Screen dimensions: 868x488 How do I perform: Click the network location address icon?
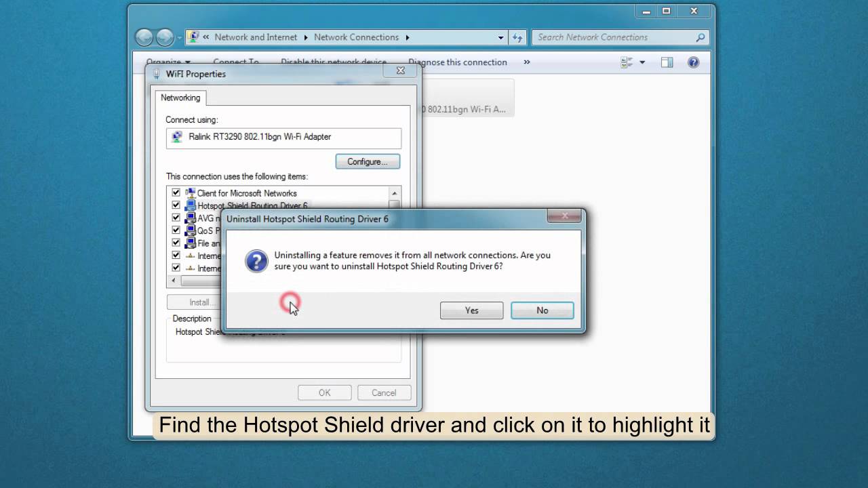point(193,37)
